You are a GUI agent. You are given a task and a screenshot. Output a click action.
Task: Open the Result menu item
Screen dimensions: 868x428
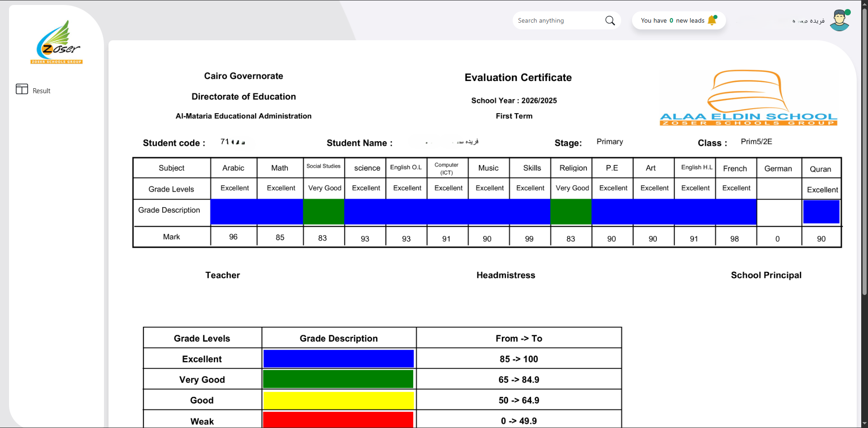41,91
